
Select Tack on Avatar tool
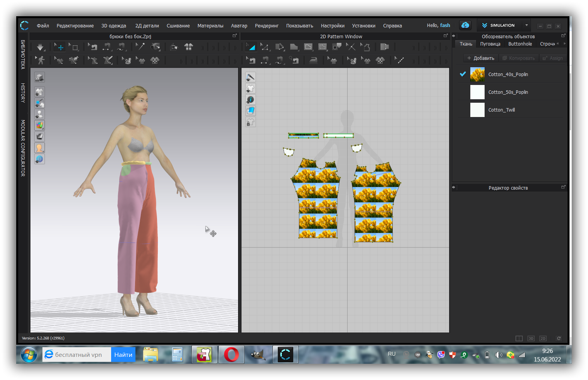(x=155, y=47)
